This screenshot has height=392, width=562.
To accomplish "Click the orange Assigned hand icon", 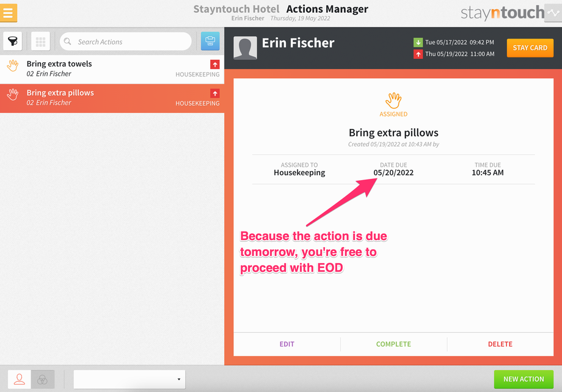I will (393, 100).
